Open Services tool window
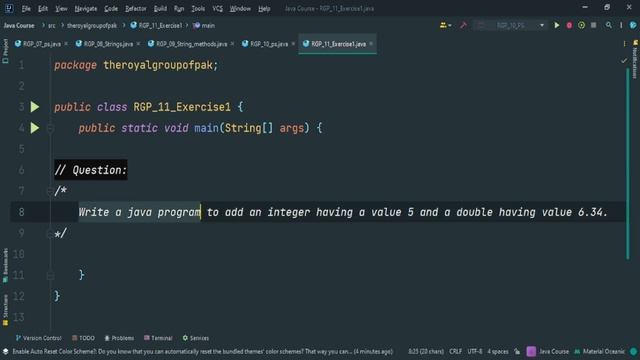This screenshot has width=640, height=360. (x=196, y=338)
